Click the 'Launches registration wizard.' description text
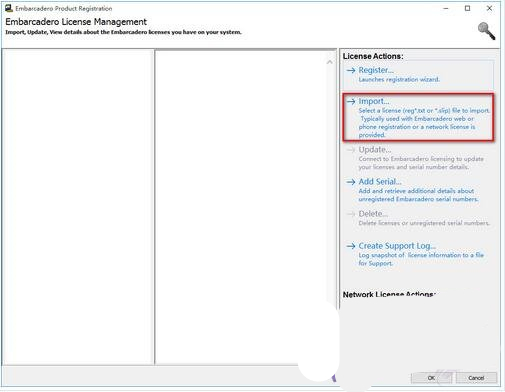Screen dimensions: 505x392 click(x=399, y=80)
